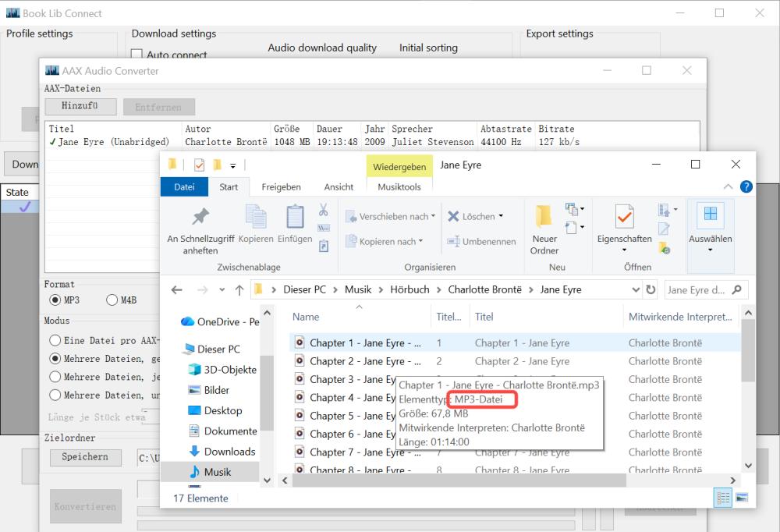780x532 pixels.
Task: Select Eine Datei pro AAX mode
Action: pyautogui.click(x=55, y=341)
